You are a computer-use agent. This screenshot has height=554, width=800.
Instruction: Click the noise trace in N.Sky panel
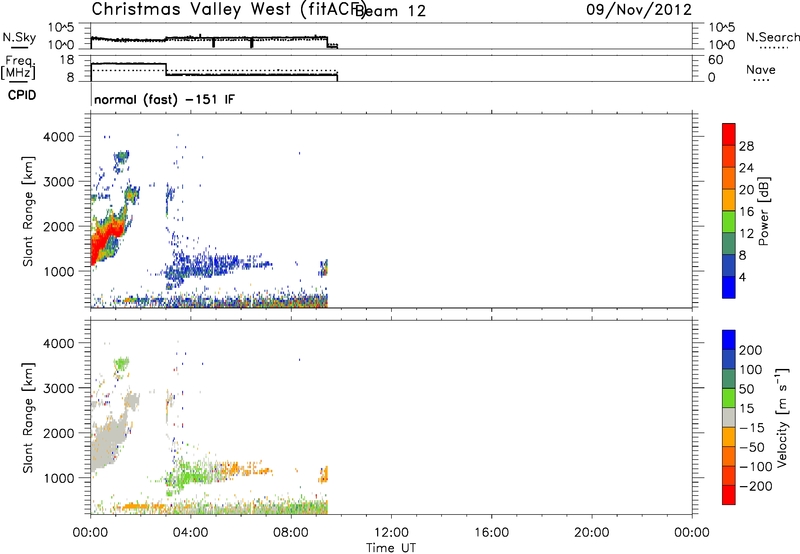tap(214, 39)
